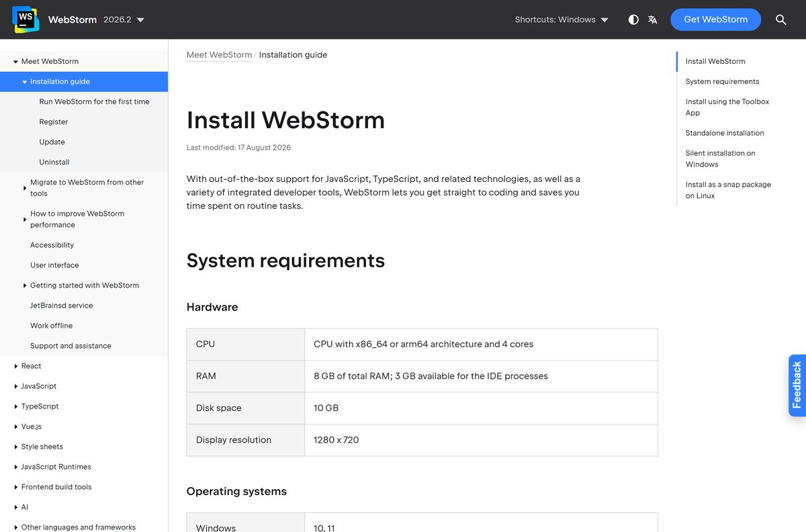
Task: Click the Operating systems heading
Action: coord(236,492)
